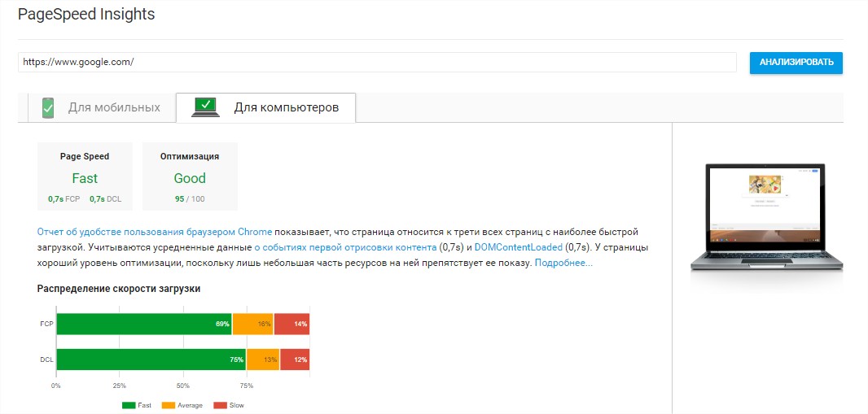
Task: Click the Распределение скорости загрузки heading
Action: pos(118,289)
